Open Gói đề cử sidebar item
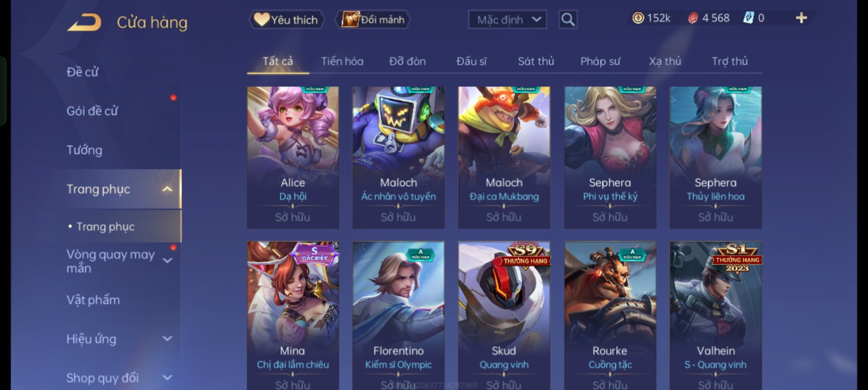Image resolution: width=868 pixels, height=390 pixels. coord(92,111)
